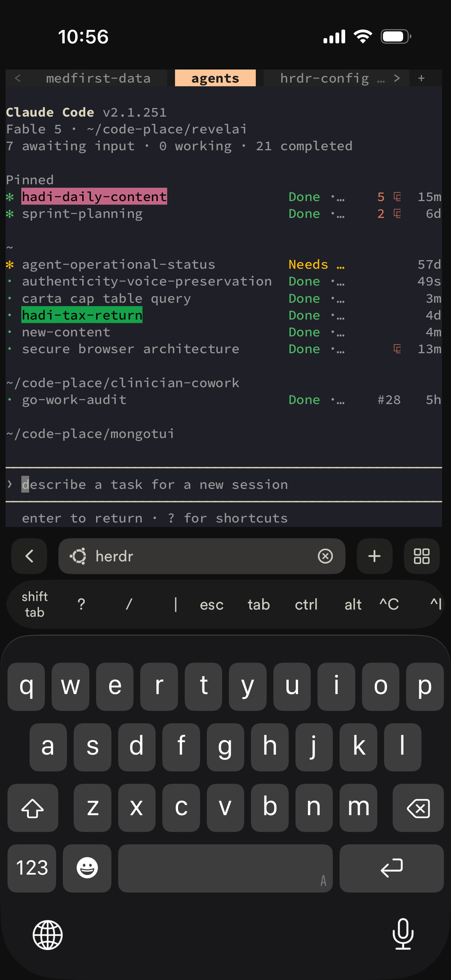Tap the m key

(x=359, y=807)
